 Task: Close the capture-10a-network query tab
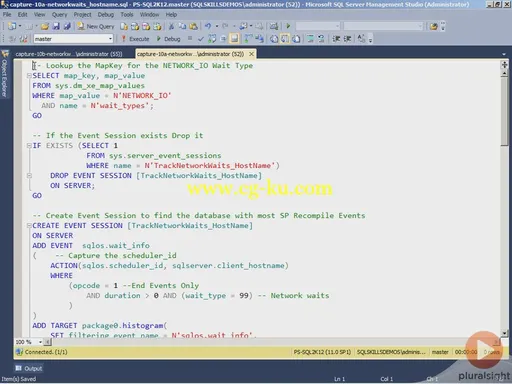coord(252,54)
